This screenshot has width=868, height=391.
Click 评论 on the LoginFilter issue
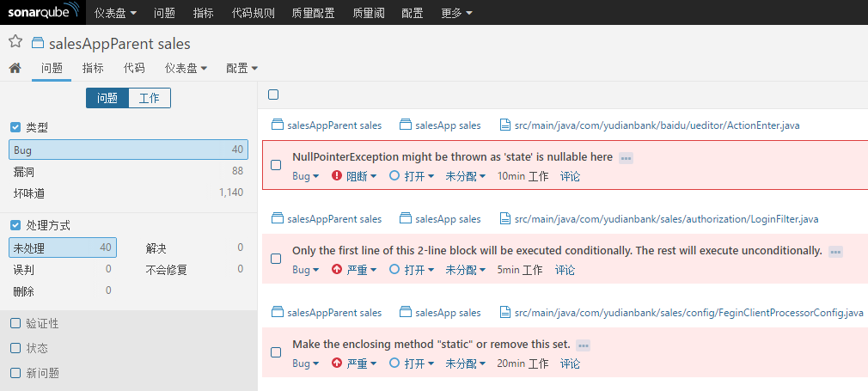(x=565, y=270)
